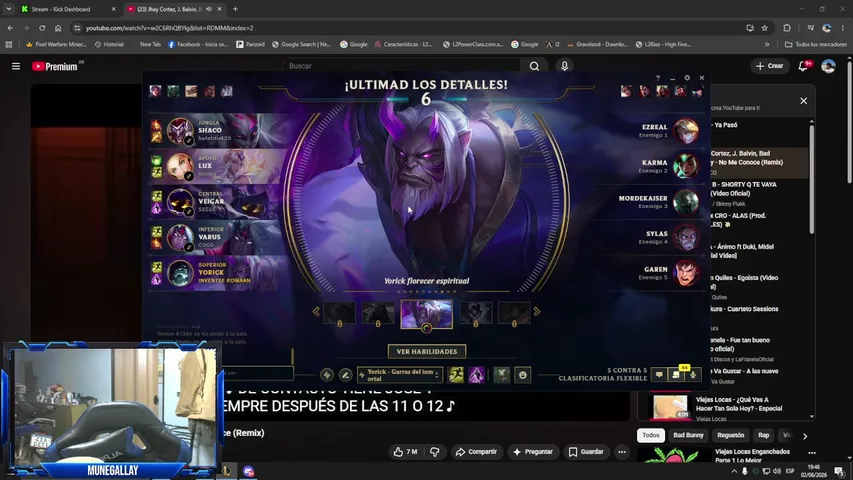Select the last locked skin thumbnail
The image size is (853, 480).
point(514,314)
